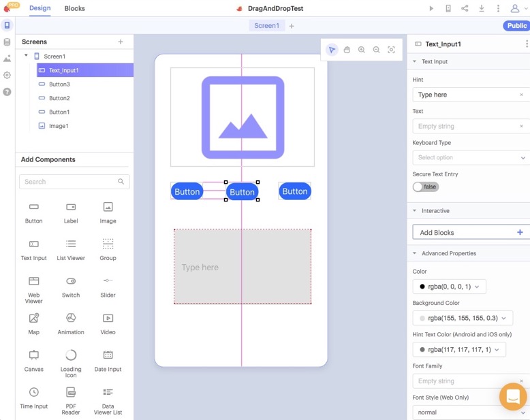The width and height of the screenshot is (530, 420).
Task: Open the Keyboard Type dropdown
Action: pyautogui.click(x=471, y=157)
